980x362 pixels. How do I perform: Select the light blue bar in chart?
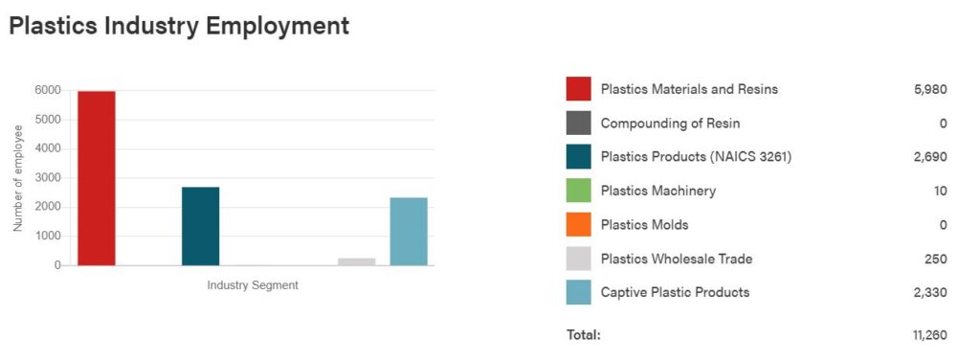pyautogui.click(x=409, y=232)
